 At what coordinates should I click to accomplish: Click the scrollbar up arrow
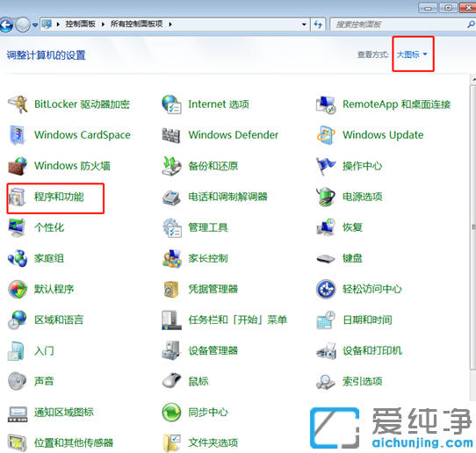473,80
